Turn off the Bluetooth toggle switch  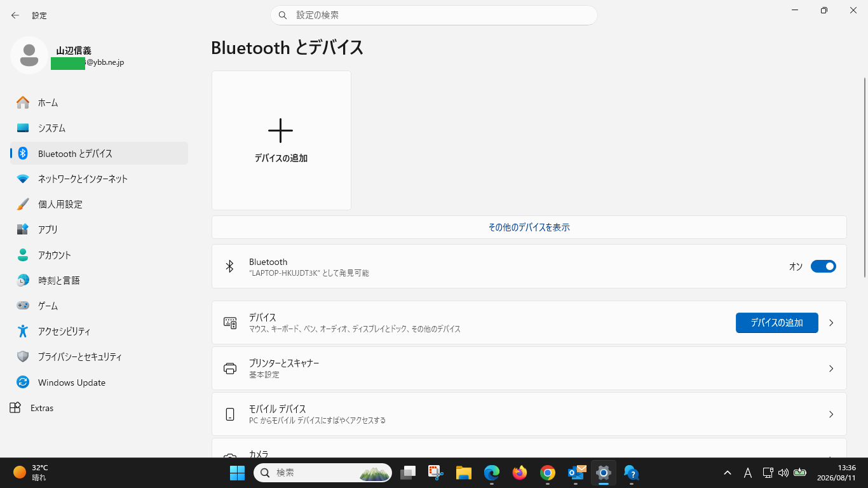pos(824,266)
